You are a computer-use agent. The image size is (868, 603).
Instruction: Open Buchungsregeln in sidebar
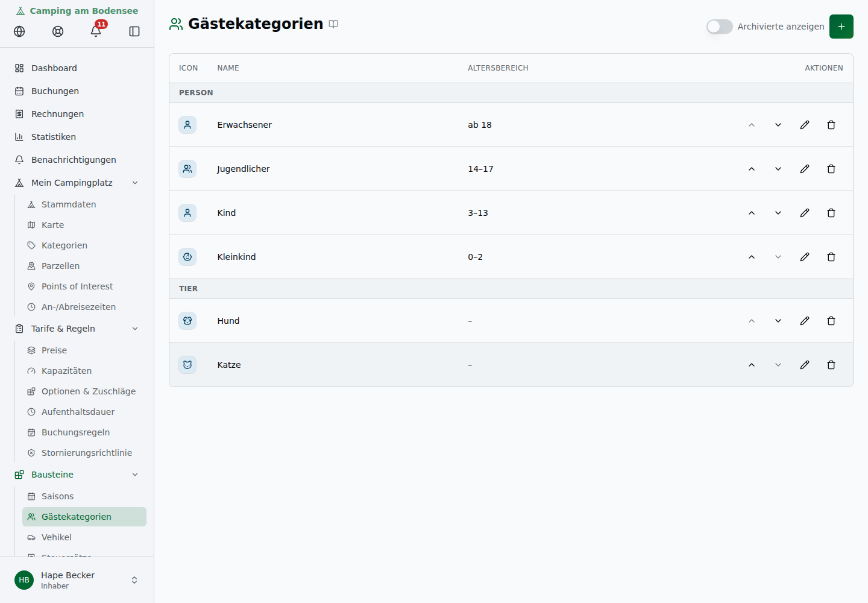(84, 432)
